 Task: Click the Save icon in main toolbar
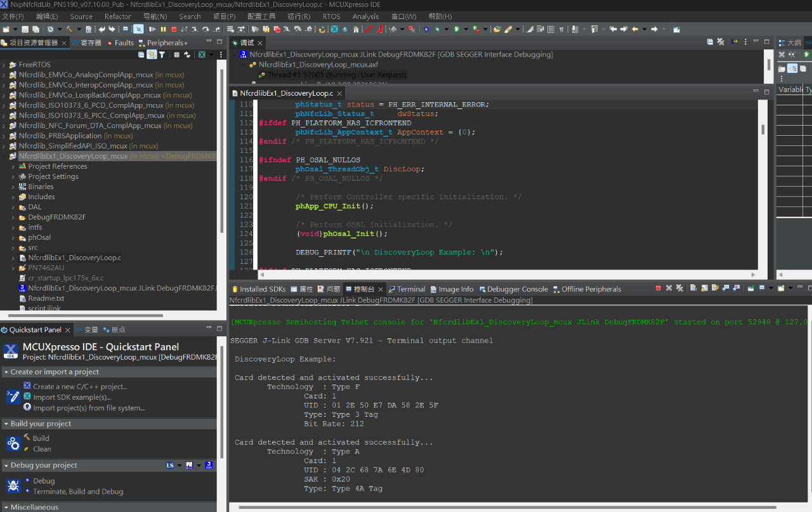[x=25, y=29]
